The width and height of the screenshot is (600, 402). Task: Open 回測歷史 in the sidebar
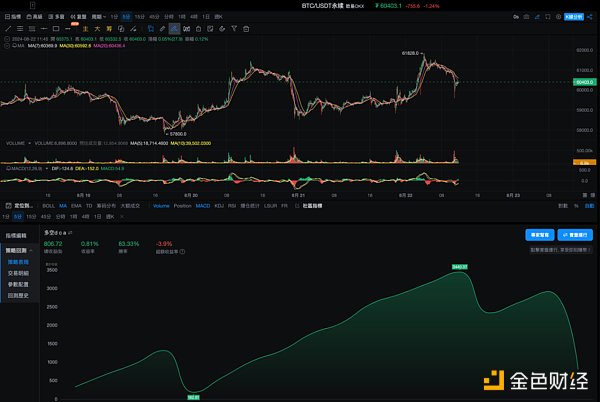pos(18,296)
